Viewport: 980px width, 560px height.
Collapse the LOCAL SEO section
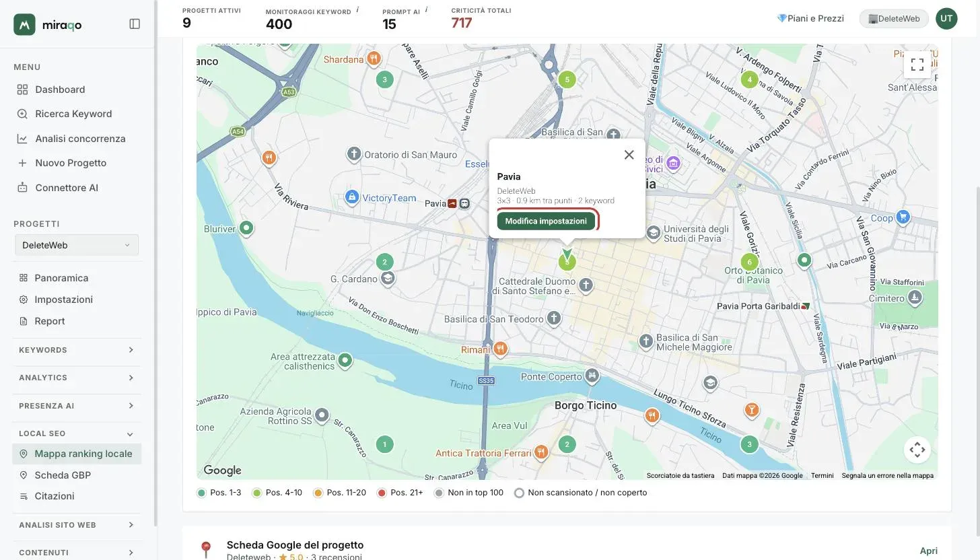tap(77, 433)
